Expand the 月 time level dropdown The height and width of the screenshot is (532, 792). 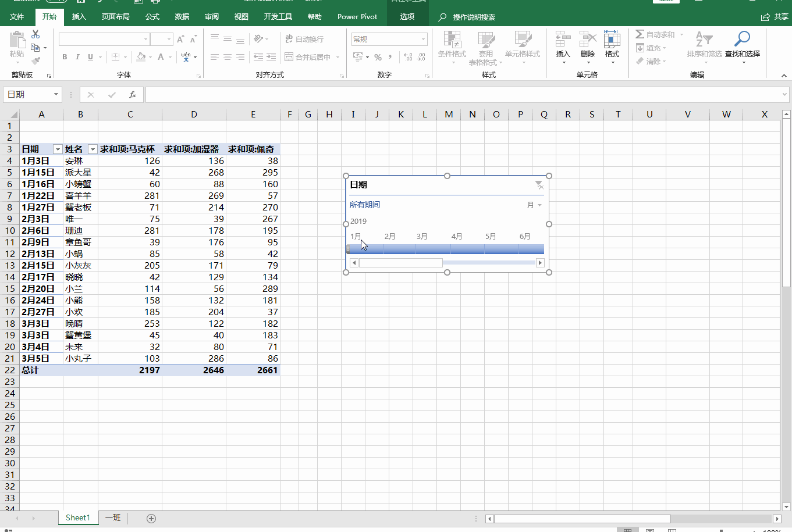point(534,205)
